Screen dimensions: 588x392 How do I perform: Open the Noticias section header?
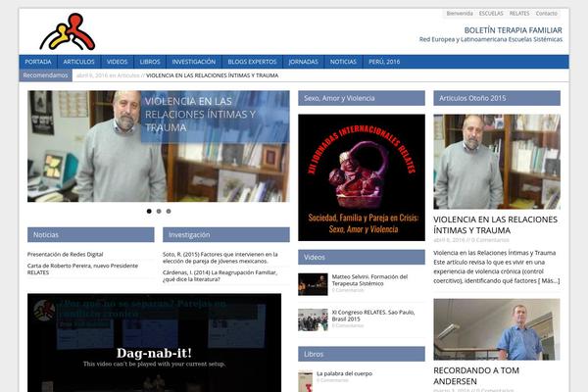tap(91, 235)
